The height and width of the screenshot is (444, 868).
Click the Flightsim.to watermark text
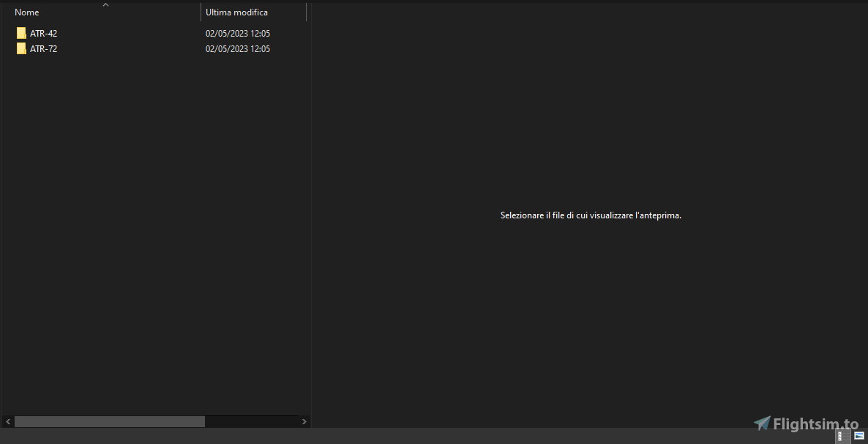pos(815,424)
